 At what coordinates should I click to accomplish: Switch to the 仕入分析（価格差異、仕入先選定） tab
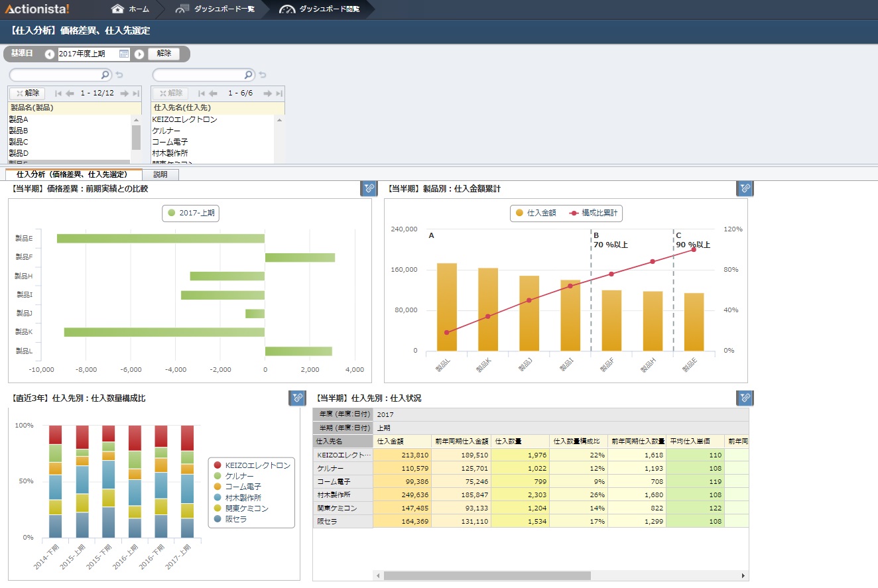[x=74, y=174]
